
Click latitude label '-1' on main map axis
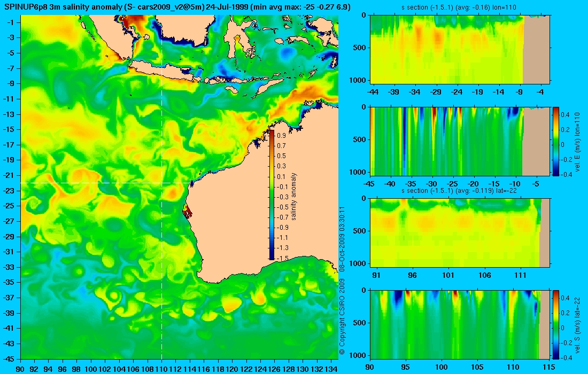tap(11, 22)
